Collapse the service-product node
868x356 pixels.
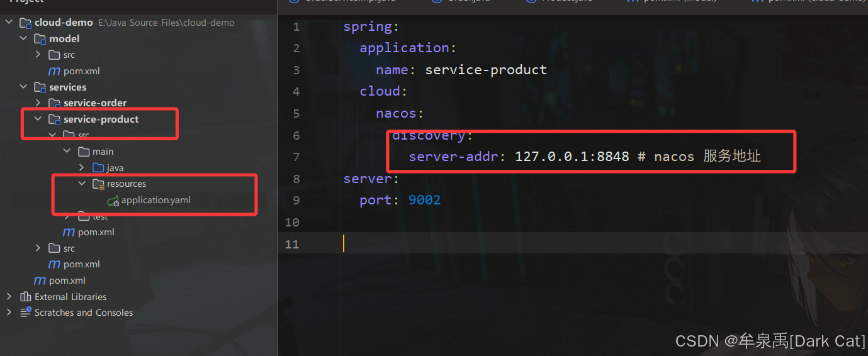point(38,120)
